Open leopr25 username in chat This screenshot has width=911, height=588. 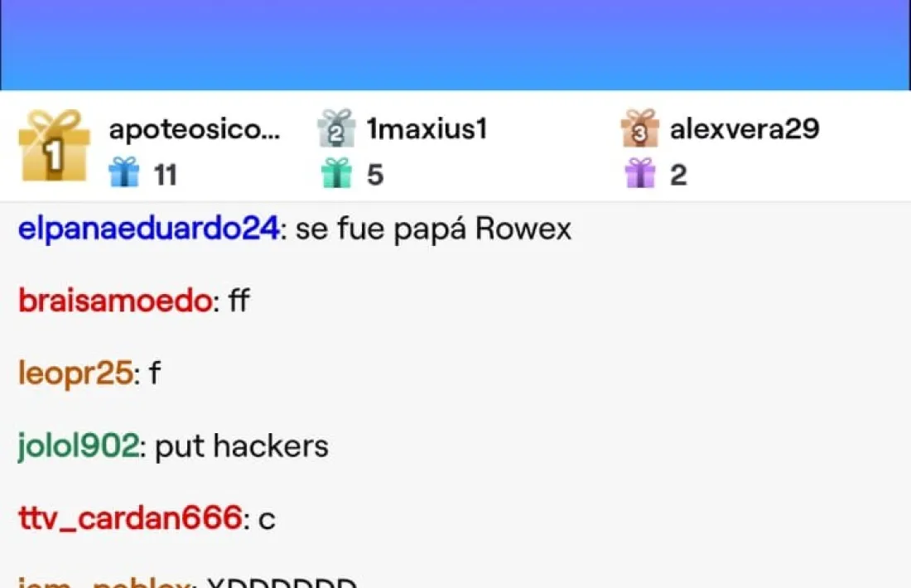tap(75, 373)
